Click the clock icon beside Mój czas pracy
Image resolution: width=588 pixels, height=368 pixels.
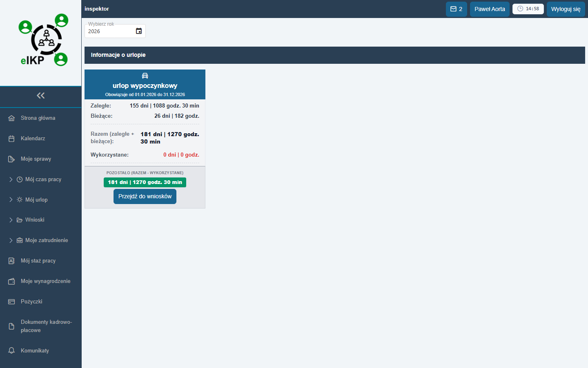pos(20,180)
